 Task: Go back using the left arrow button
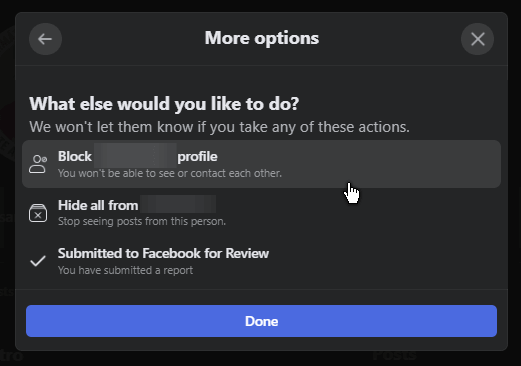[x=45, y=39]
